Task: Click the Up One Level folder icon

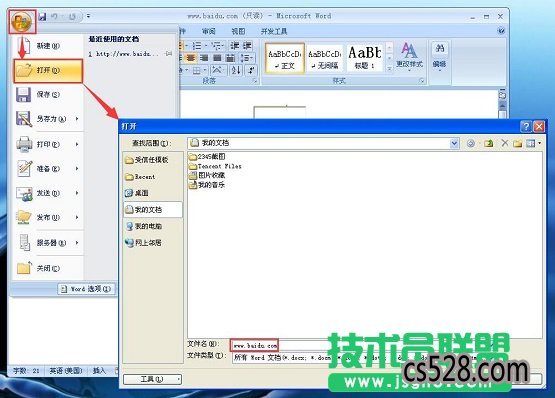Action: (489, 143)
